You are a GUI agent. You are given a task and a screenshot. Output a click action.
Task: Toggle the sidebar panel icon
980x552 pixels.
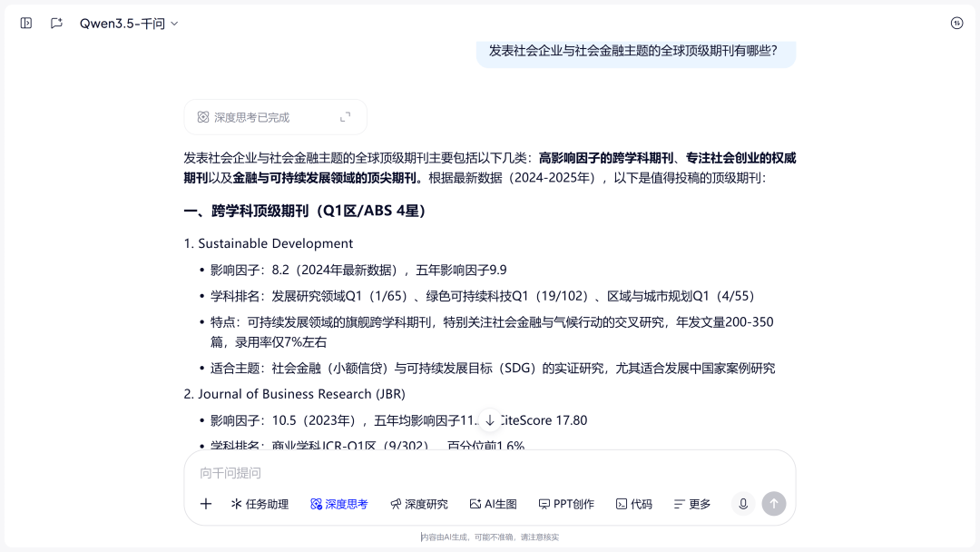pos(26,23)
